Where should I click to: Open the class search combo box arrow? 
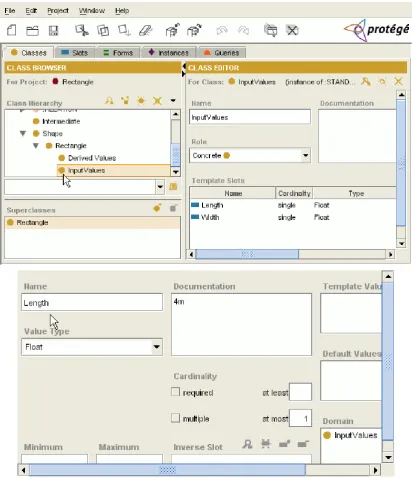tap(160, 187)
